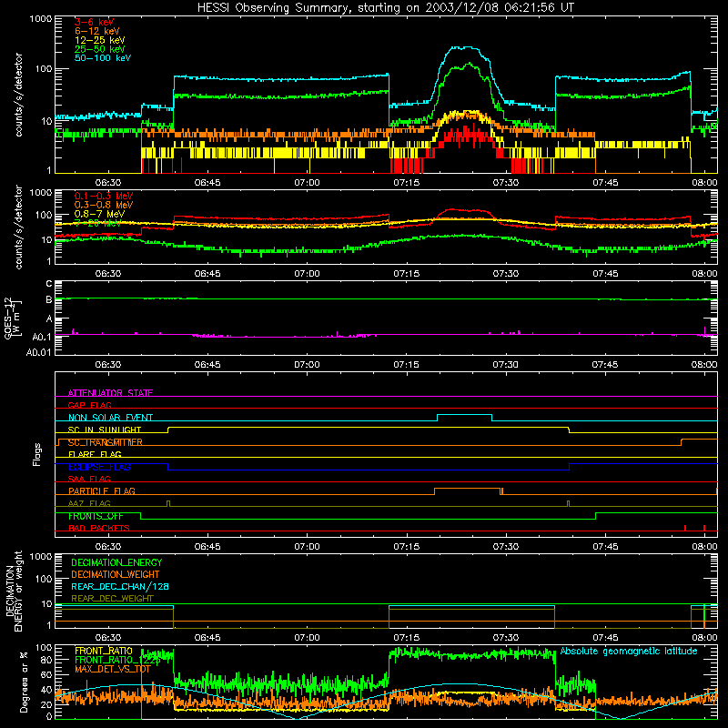
Task: Select the ATTENUATOR_STATE flag label
Action: pos(110,393)
